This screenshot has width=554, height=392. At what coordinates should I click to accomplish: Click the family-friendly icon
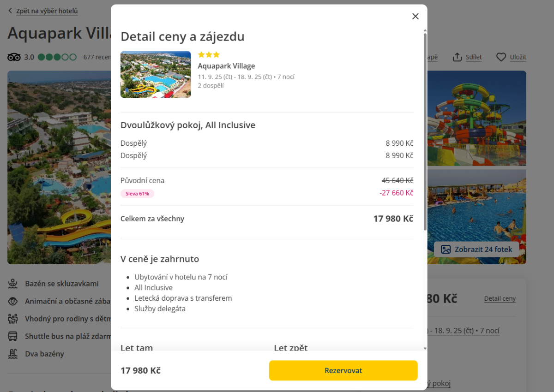[x=13, y=319]
